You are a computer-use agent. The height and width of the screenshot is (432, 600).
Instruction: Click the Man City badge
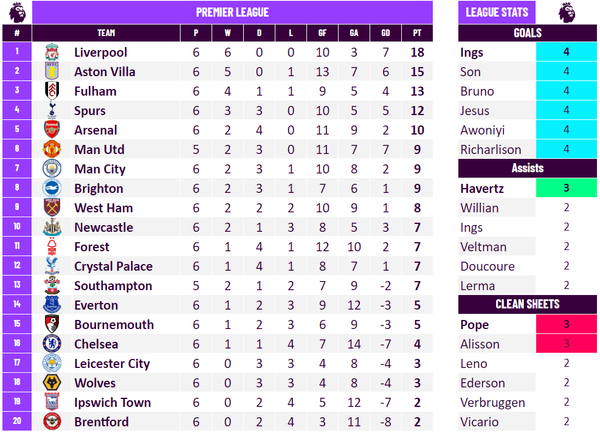coord(52,169)
